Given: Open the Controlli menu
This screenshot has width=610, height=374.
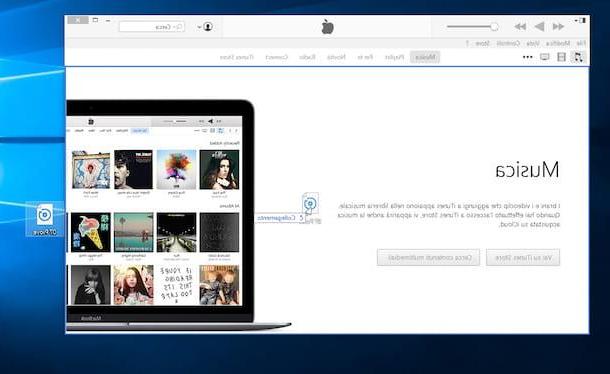Looking at the screenshot, I should click(x=508, y=43).
